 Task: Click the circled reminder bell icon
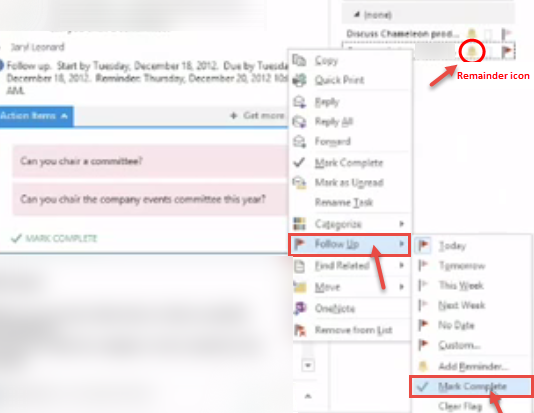click(472, 51)
